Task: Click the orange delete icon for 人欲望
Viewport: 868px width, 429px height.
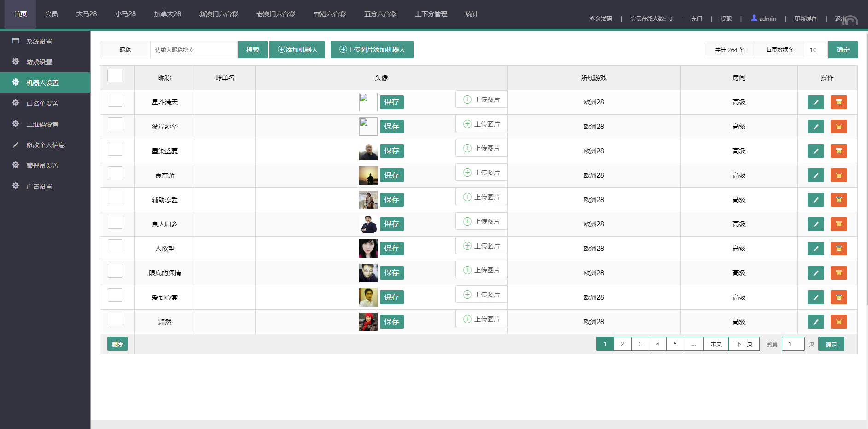Action: [x=839, y=249]
